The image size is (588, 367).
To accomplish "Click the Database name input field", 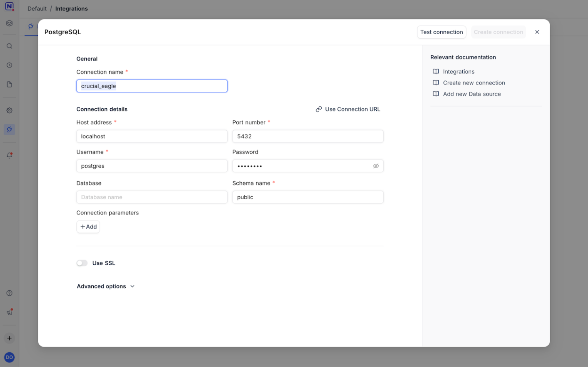I will (x=152, y=197).
